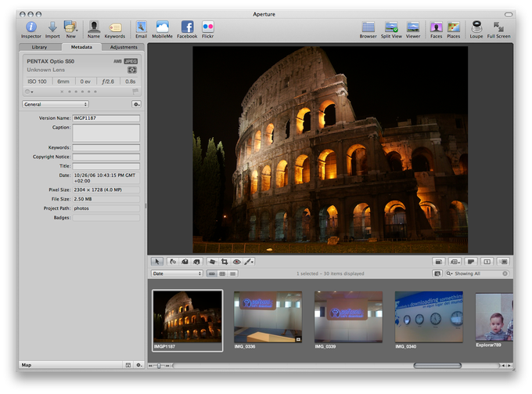
Task: Switch to Browser layout
Action: (368, 27)
